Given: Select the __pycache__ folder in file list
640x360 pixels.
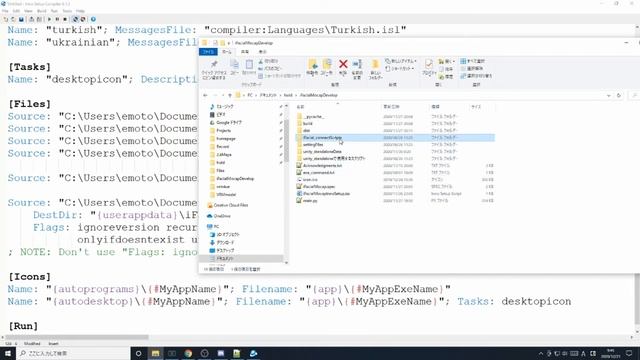Looking at the screenshot, I should click(314, 117).
